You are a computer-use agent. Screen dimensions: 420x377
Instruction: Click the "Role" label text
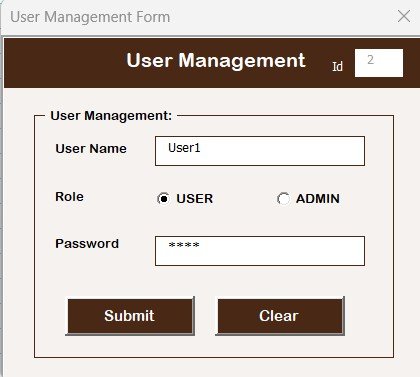tap(69, 197)
